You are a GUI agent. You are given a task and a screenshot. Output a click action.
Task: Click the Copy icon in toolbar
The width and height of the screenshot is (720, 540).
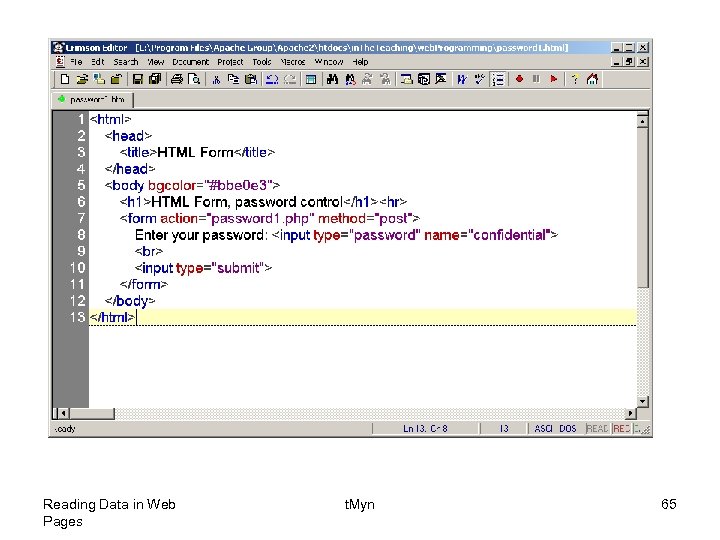click(x=233, y=79)
